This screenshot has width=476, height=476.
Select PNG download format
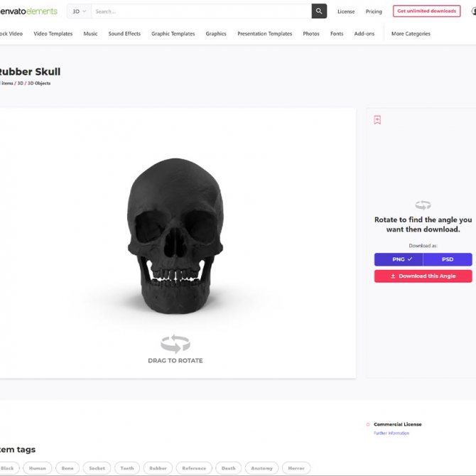399,259
